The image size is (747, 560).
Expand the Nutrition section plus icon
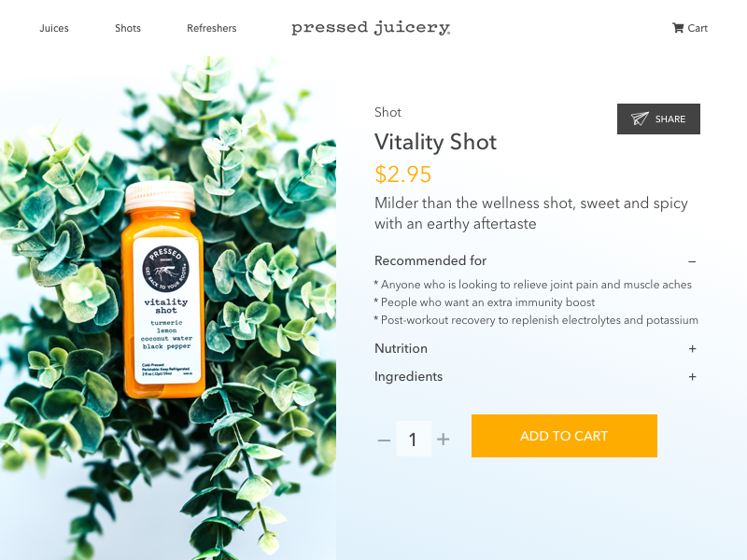pyautogui.click(x=692, y=348)
